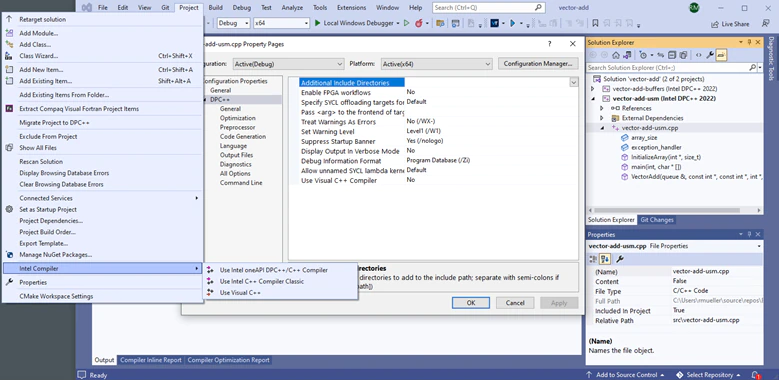Expand the vector-add-buffers project node
This screenshot has width=779, height=381.
[592, 88]
